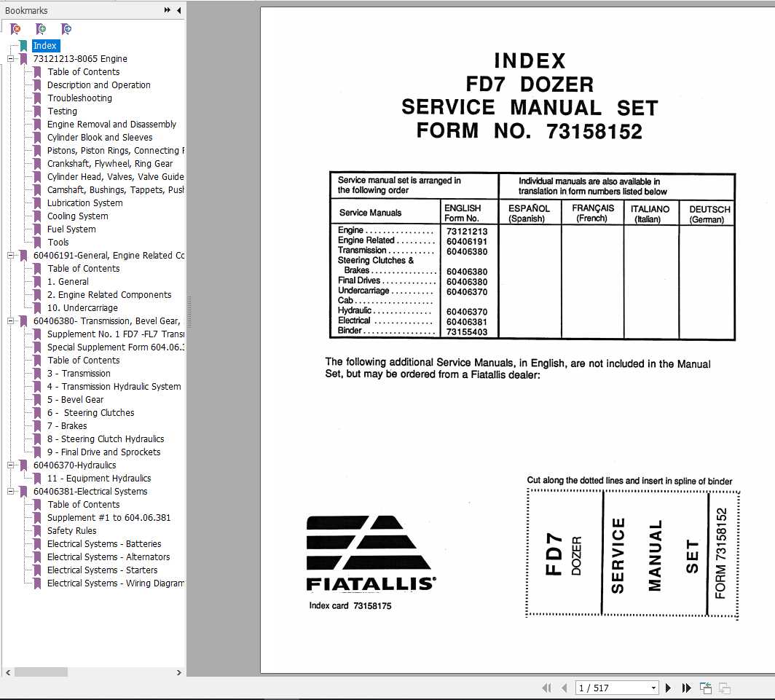
Task: Open 2. Engine Related Components bookmark
Action: pyautogui.click(x=109, y=294)
